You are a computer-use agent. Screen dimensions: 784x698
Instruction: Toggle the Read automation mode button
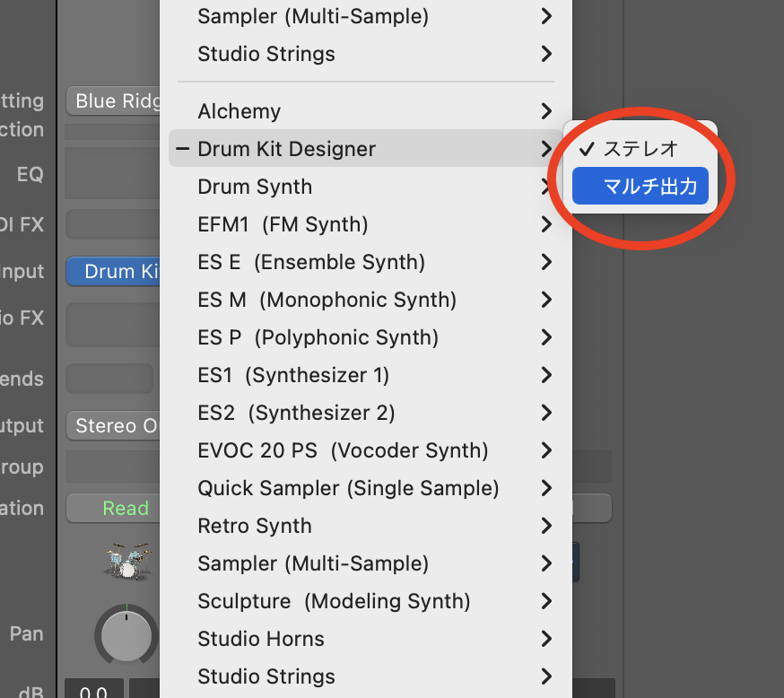(x=115, y=509)
